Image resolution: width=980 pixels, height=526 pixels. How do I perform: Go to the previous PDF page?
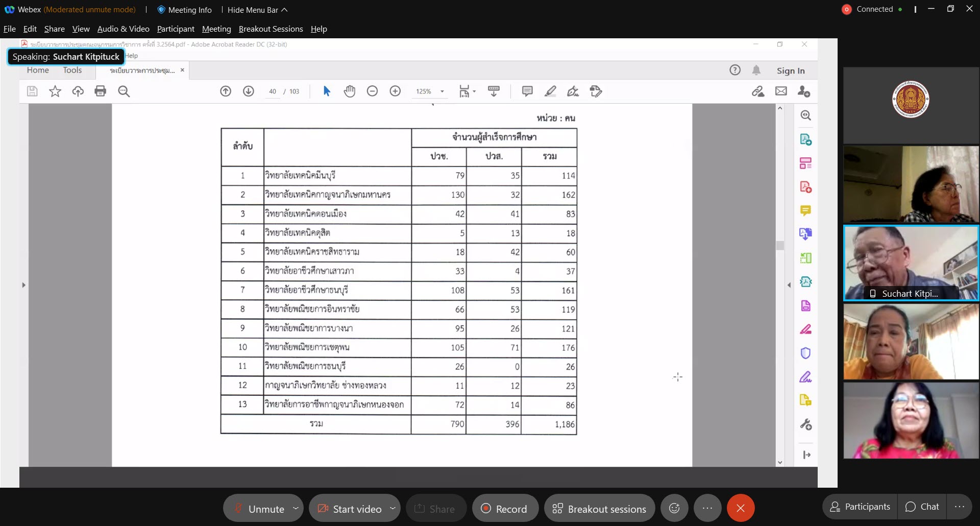pos(226,91)
